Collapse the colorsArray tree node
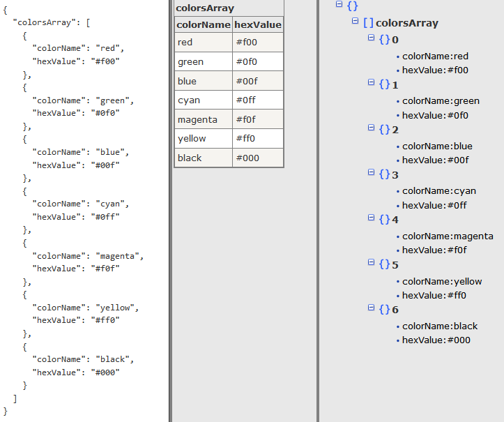The image size is (504, 422). pyautogui.click(x=356, y=22)
